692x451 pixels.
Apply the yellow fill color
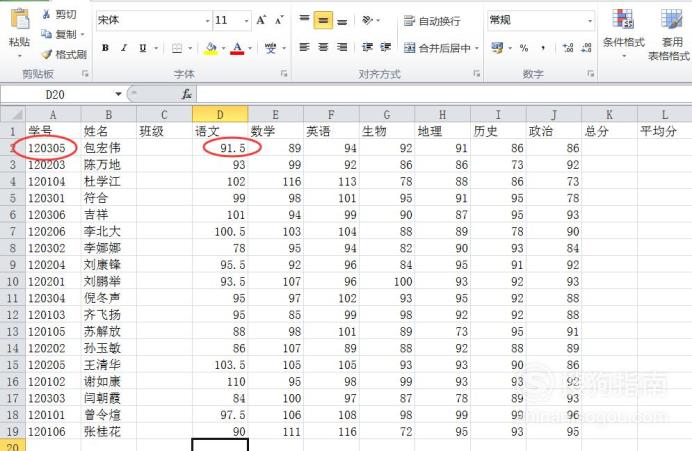coord(211,48)
